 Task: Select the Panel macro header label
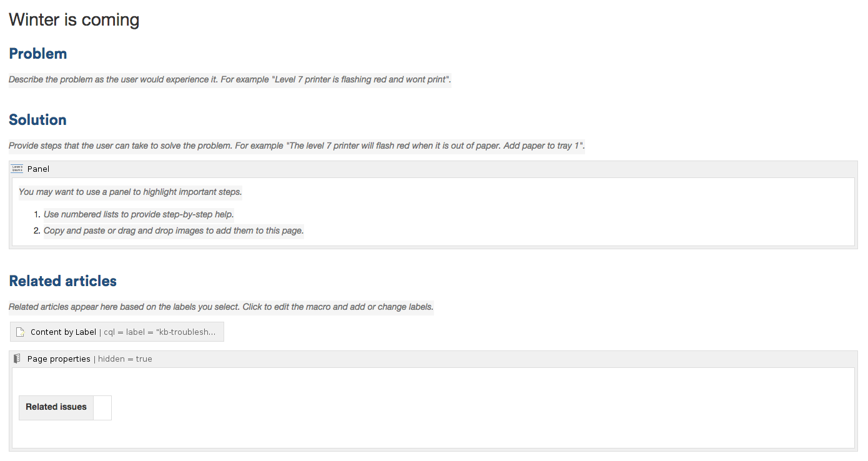click(x=38, y=169)
